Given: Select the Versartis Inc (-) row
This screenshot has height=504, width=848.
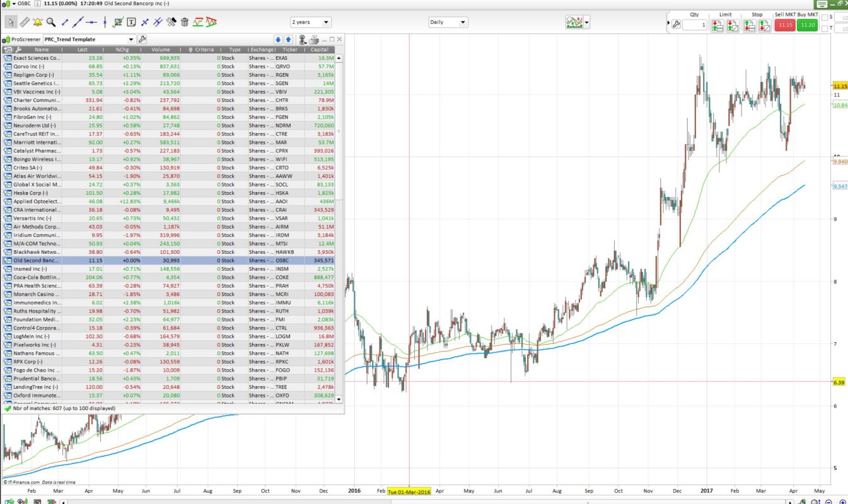Looking at the screenshot, I should (169, 218).
